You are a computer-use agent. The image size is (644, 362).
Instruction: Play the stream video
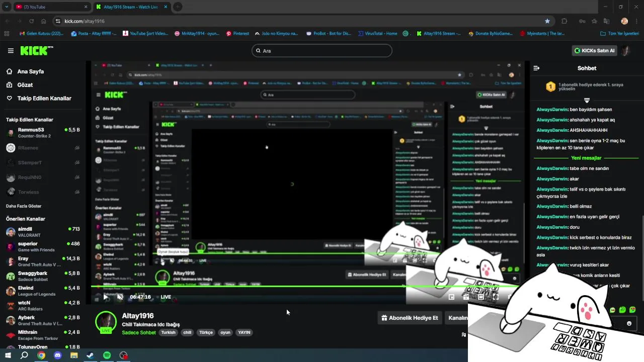click(x=106, y=297)
